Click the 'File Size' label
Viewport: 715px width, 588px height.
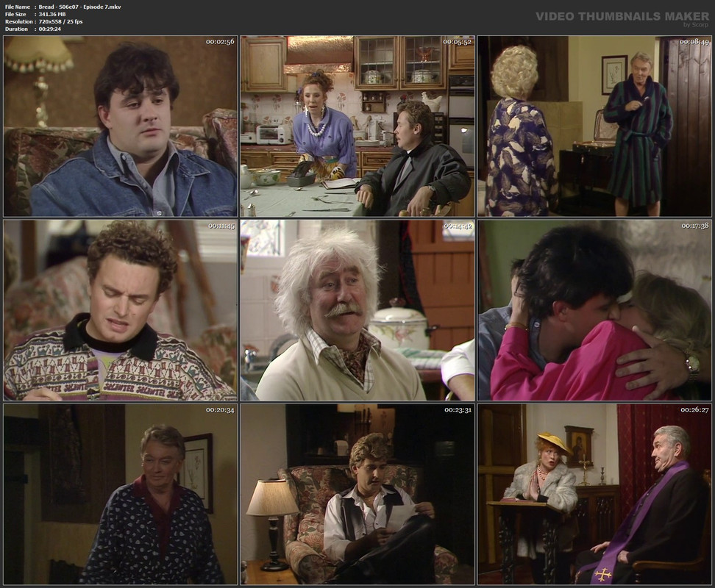click(15, 14)
